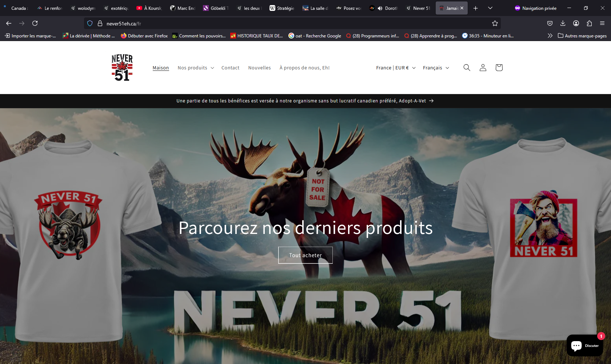Open the Débuter avec Firefox bookmark
Image resolution: width=611 pixels, height=364 pixels.
point(144,36)
